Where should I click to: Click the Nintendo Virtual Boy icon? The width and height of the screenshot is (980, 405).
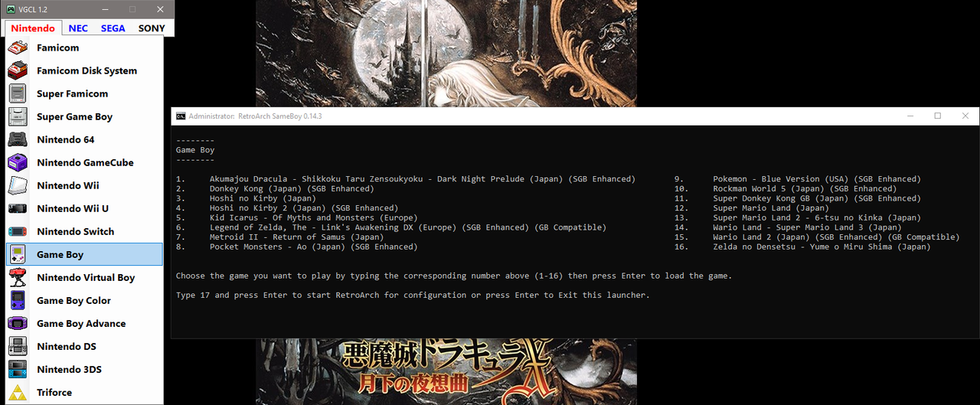tap(18, 277)
